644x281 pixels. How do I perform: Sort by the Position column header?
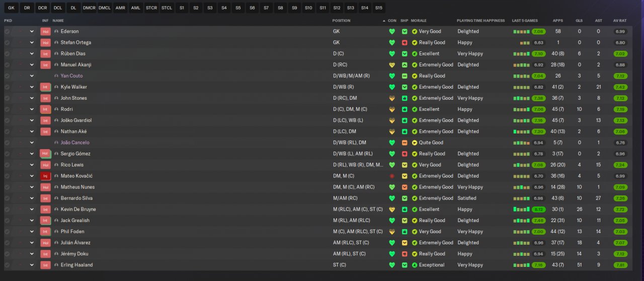click(341, 21)
